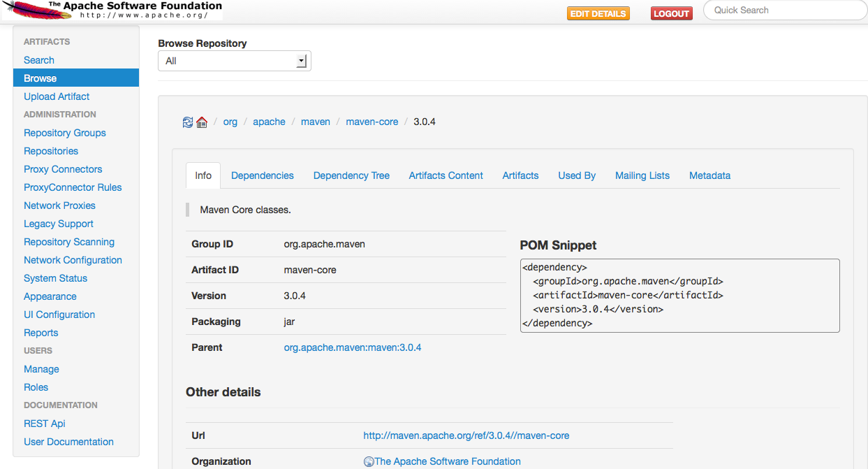Open Network Configuration

coord(73,260)
